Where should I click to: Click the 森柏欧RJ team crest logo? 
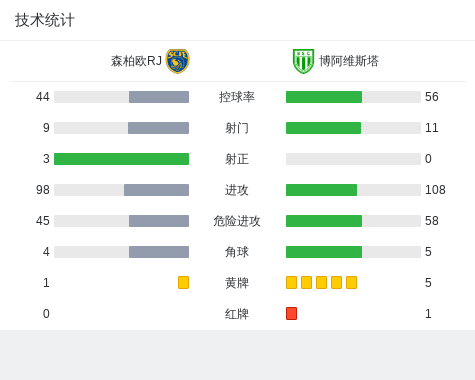(x=178, y=61)
